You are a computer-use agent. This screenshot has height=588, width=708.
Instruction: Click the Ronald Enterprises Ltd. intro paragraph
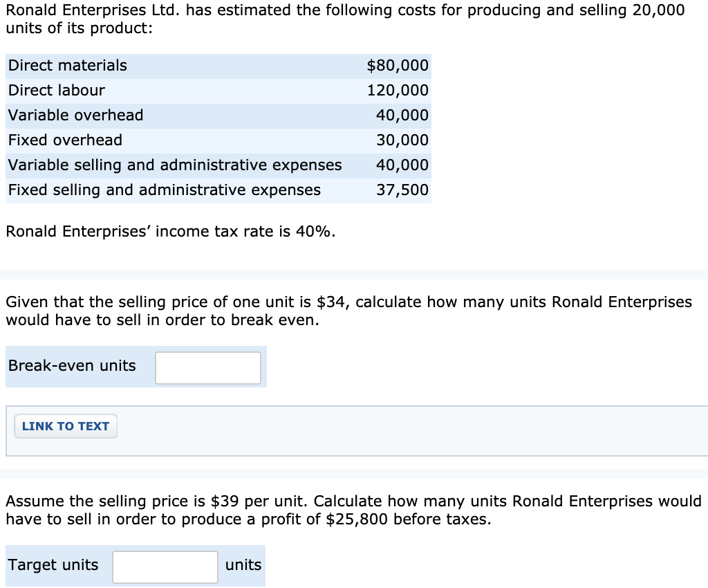[x=346, y=19]
